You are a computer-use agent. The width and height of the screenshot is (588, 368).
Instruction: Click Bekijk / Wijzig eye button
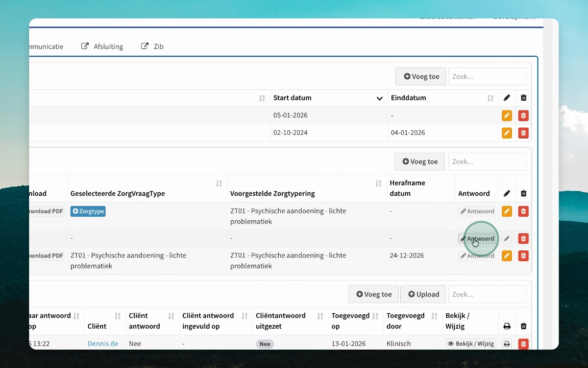[471, 343]
